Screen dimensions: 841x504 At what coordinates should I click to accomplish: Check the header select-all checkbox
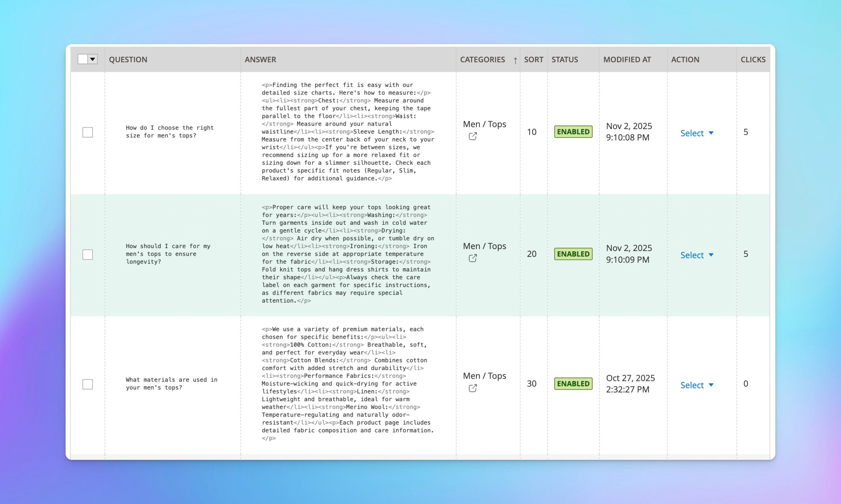click(x=82, y=59)
